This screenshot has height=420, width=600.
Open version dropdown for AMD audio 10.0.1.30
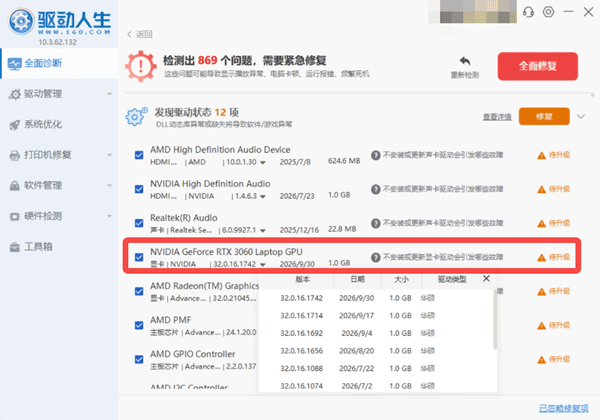tap(263, 163)
